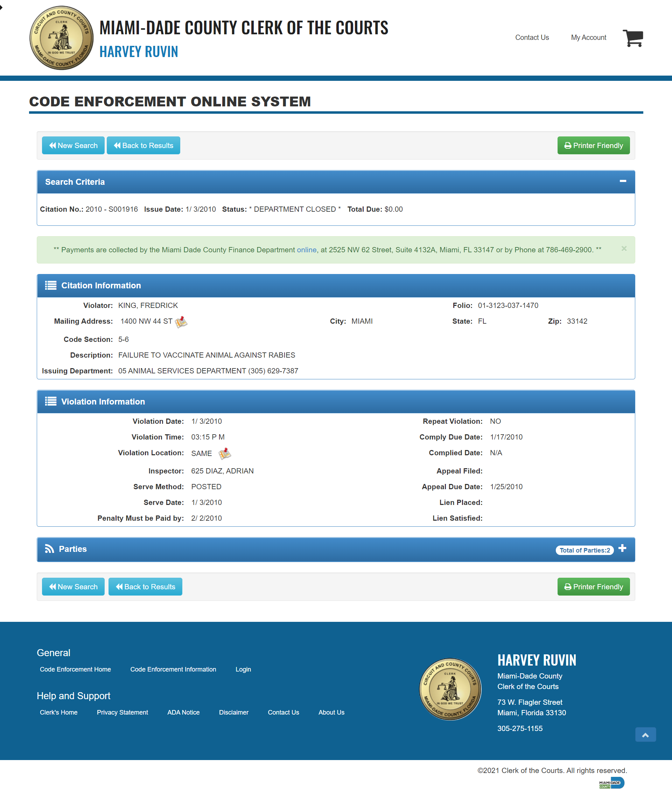
Task: Click the Miami-Dade County logo at page bottom
Action: tap(611, 783)
